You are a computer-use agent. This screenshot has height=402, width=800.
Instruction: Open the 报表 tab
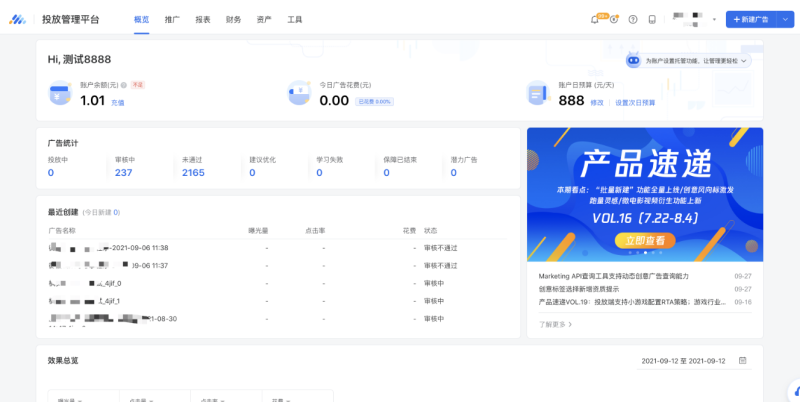(x=203, y=19)
